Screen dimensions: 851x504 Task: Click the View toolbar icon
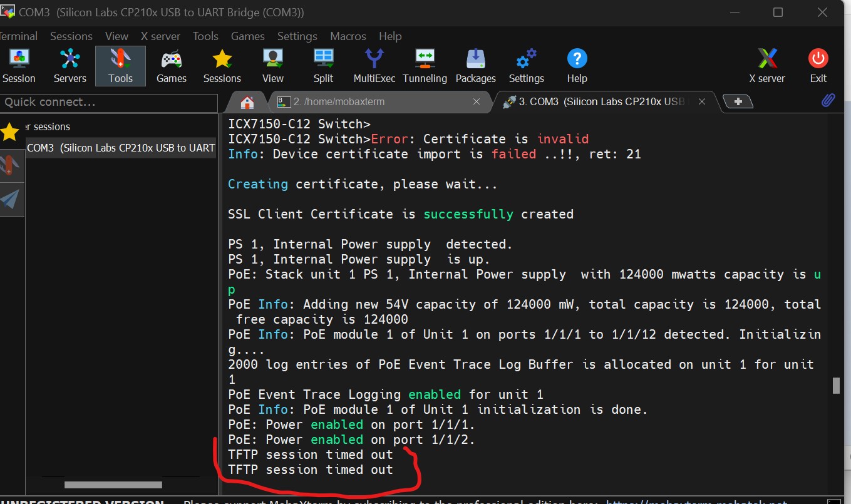pyautogui.click(x=273, y=66)
